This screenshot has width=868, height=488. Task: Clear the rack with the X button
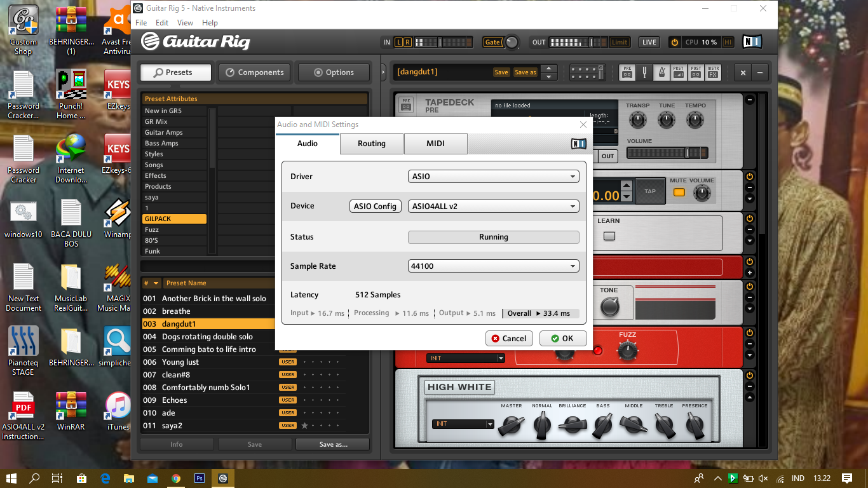click(x=743, y=72)
